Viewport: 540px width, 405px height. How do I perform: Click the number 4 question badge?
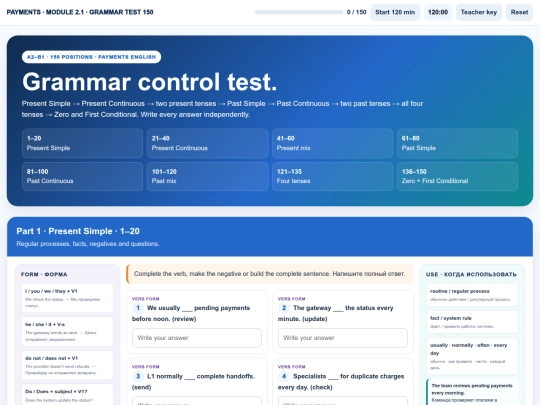[284, 376]
